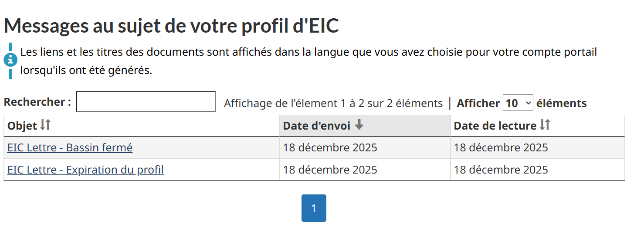Click the Date de lecture column header text
Viewport: 644px width, 234px height.
(x=495, y=126)
